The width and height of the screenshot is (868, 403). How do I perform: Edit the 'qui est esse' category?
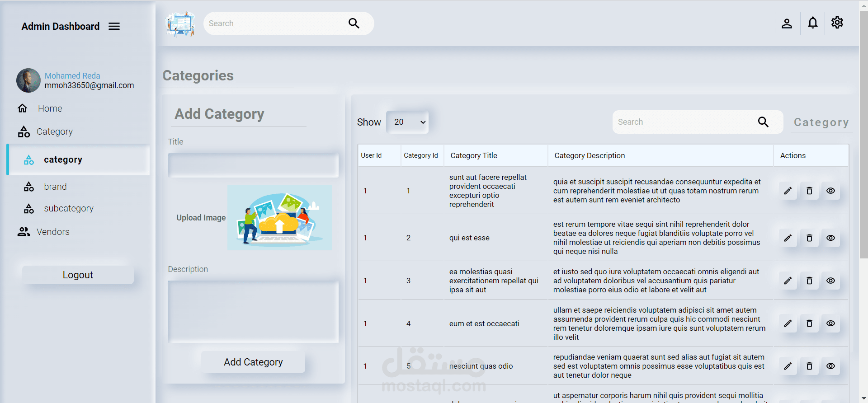(788, 238)
